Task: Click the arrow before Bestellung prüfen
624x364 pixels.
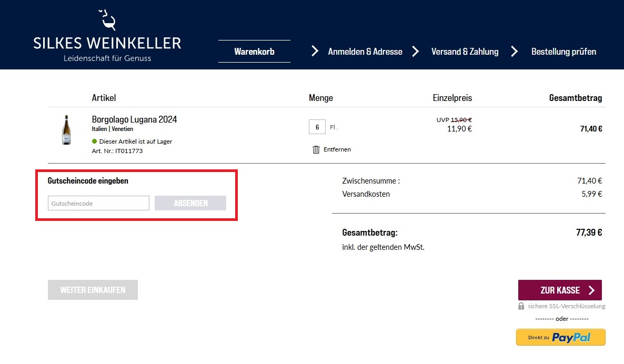Action: (514, 52)
